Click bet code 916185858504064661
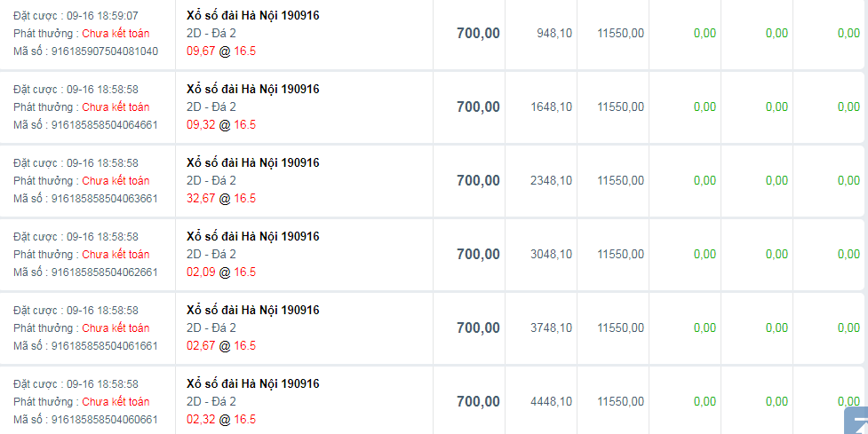Screen dimensions: 868x434 (x=104, y=124)
